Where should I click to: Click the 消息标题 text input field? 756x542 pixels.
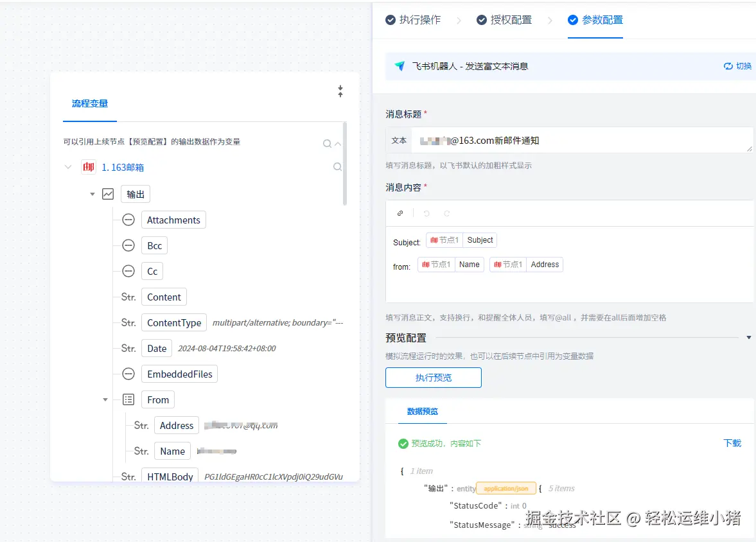(582, 141)
